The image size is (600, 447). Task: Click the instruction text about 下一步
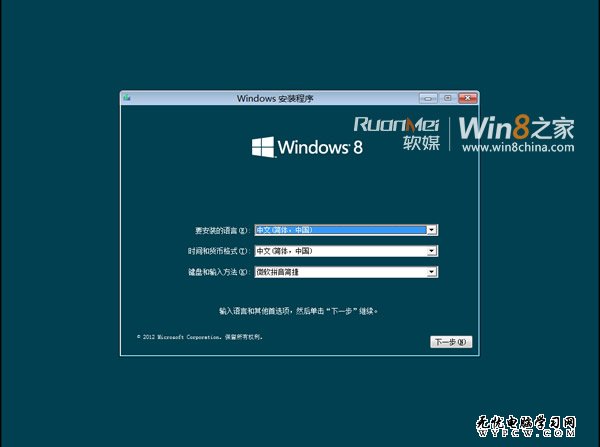click(x=298, y=311)
